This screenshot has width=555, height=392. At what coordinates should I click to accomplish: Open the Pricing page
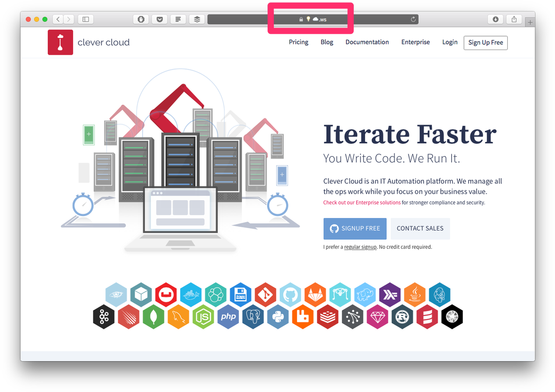coord(298,42)
